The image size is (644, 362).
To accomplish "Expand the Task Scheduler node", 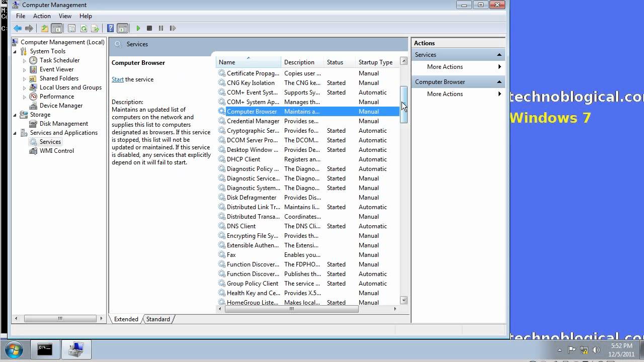I will coord(24,60).
